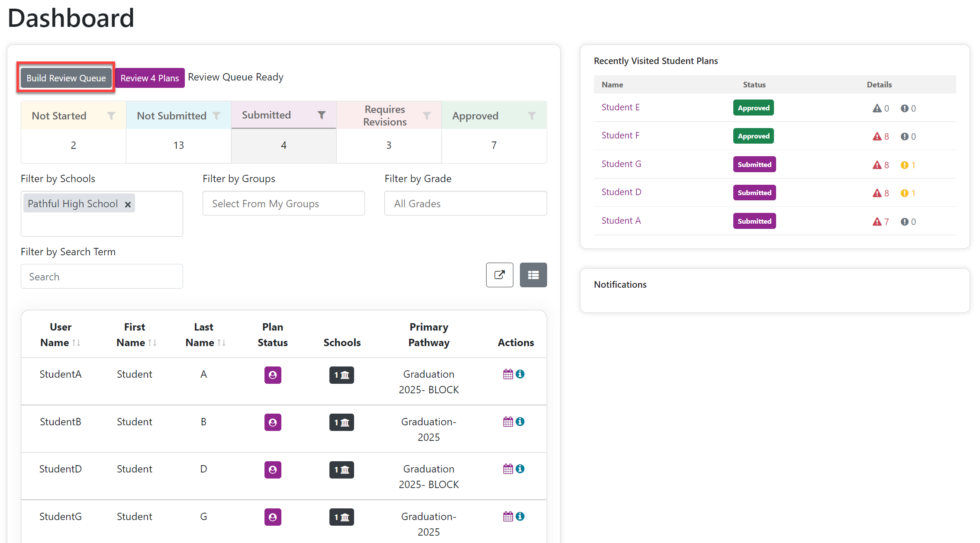Open the All Grades dropdown
This screenshot has width=980, height=543.
466,203
